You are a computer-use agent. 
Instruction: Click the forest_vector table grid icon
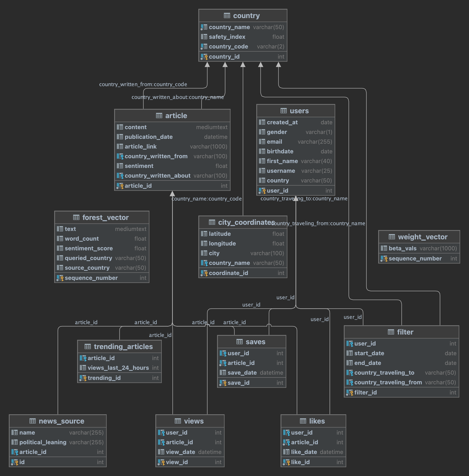click(76, 218)
